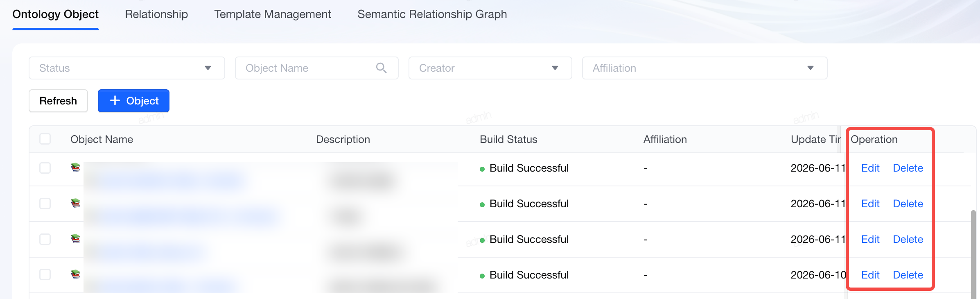Go to Template Management tab
This screenshot has width=980, height=299.
(x=273, y=14)
